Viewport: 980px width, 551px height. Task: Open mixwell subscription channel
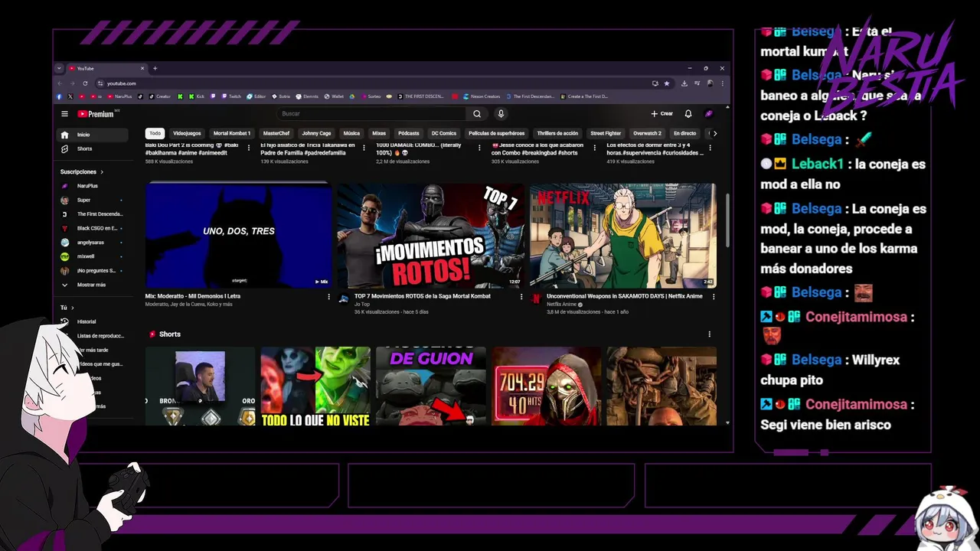[x=93, y=256]
